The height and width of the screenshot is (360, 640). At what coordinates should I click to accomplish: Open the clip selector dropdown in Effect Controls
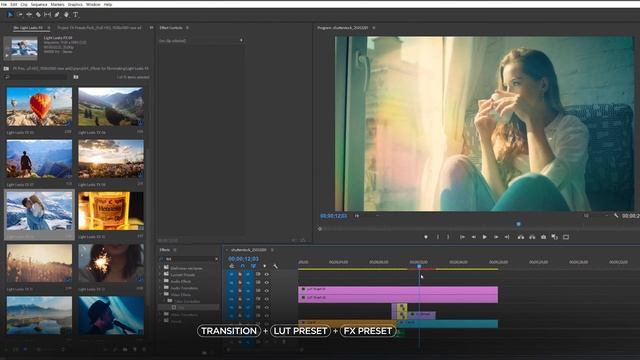pyautogui.click(x=241, y=40)
